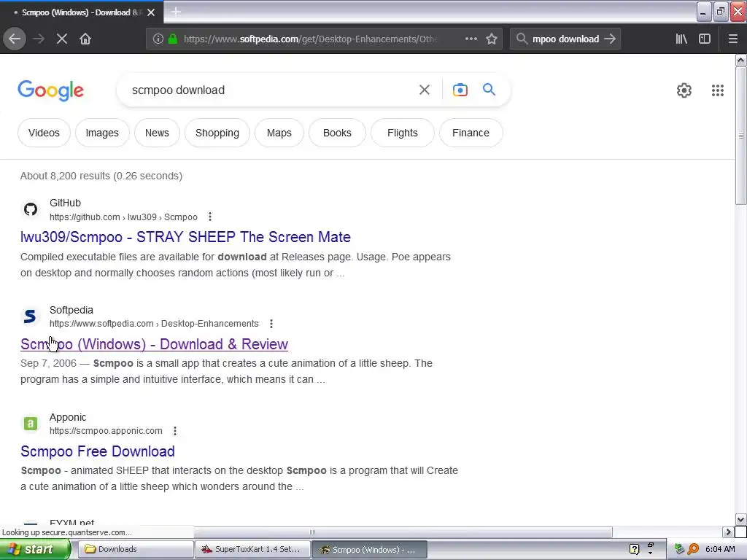The image size is (747, 560).
Task: Focus the Google search input field
Action: click(270, 90)
